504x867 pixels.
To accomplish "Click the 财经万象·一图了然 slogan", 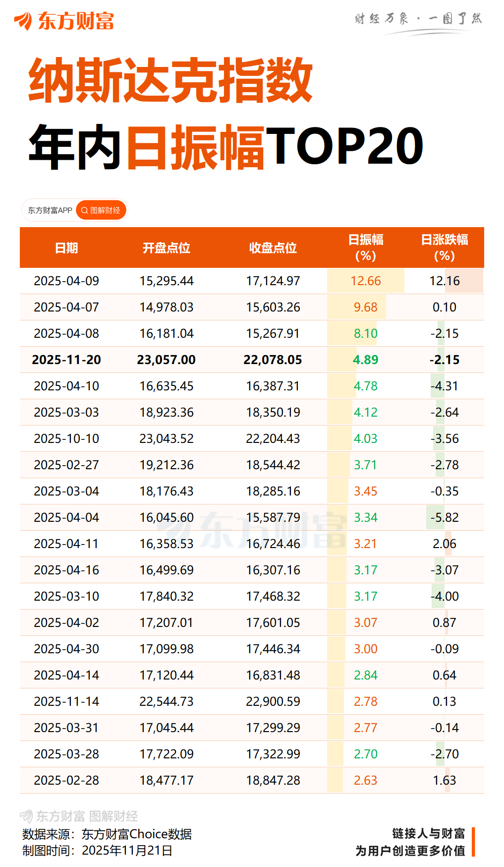I will pyautogui.click(x=418, y=19).
